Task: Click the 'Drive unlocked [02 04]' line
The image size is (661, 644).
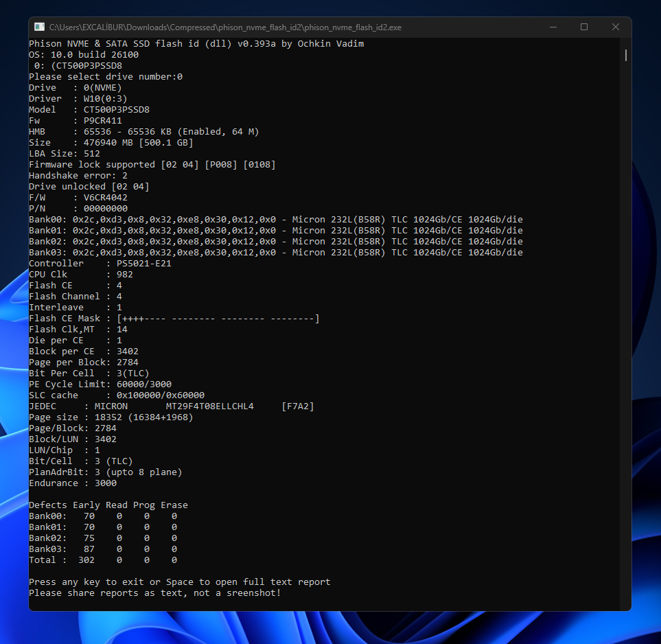Action: click(89, 187)
